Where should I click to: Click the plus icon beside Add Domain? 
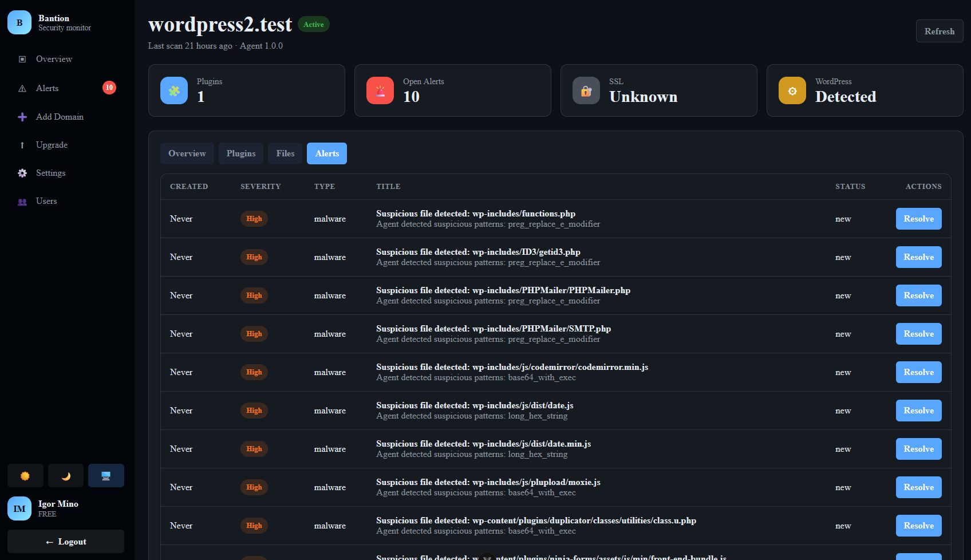pos(22,117)
